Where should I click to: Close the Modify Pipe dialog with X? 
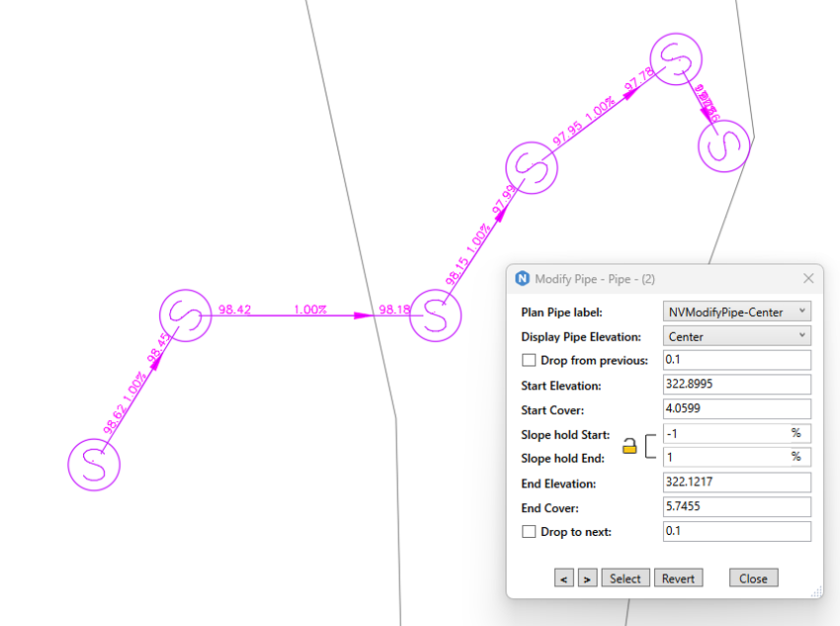[808, 278]
